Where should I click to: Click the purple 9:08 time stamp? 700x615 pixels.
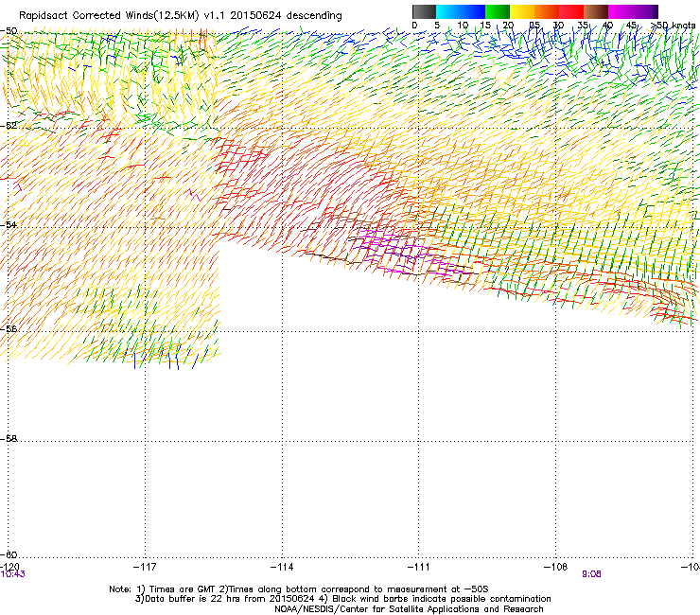click(x=591, y=574)
